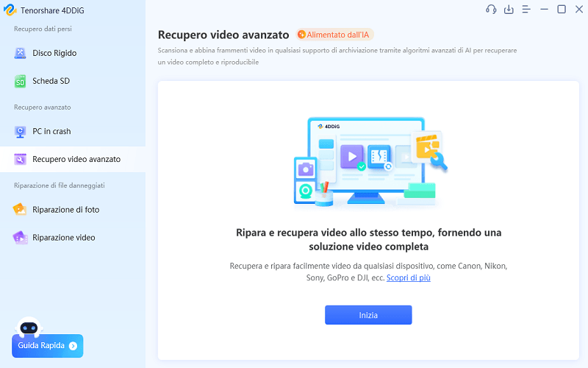This screenshot has height=368, width=588.
Task: Click the Riparazione video purple icon
Action: (x=20, y=238)
